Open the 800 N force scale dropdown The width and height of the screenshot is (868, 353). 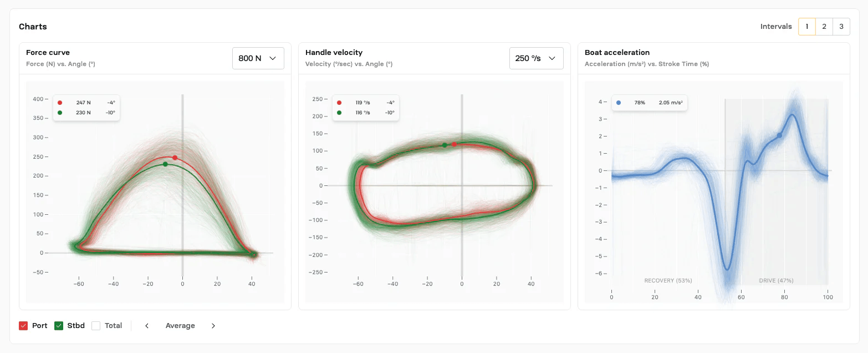(x=258, y=58)
